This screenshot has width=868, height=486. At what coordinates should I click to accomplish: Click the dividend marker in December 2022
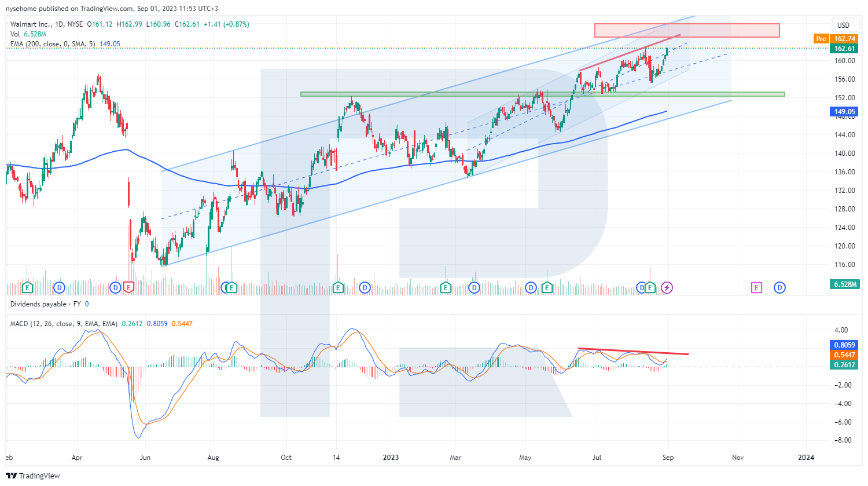[365, 287]
